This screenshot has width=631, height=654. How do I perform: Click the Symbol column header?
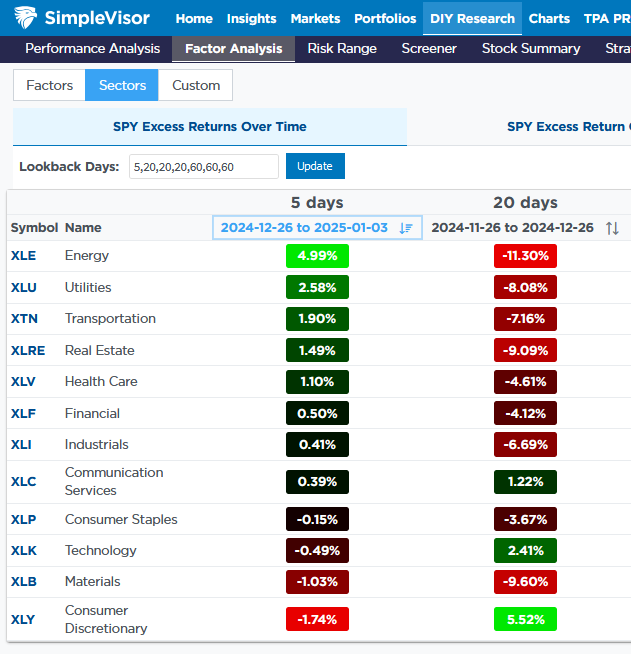point(34,228)
